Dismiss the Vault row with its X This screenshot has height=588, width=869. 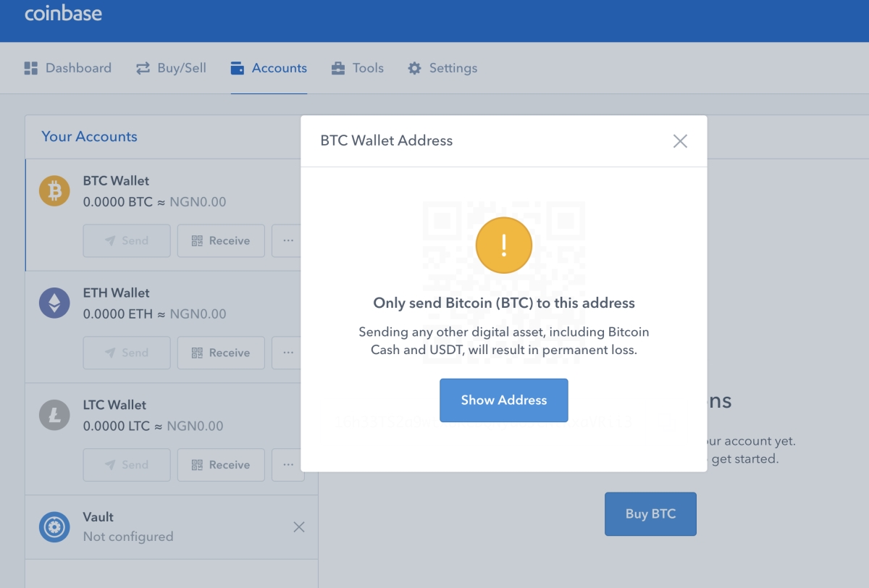(x=298, y=527)
